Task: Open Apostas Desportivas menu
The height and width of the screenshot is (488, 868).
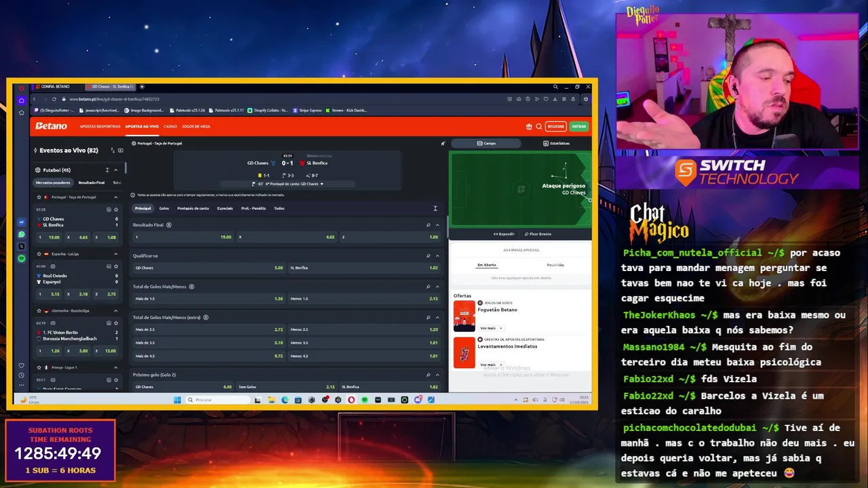Action: (x=100, y=126)
